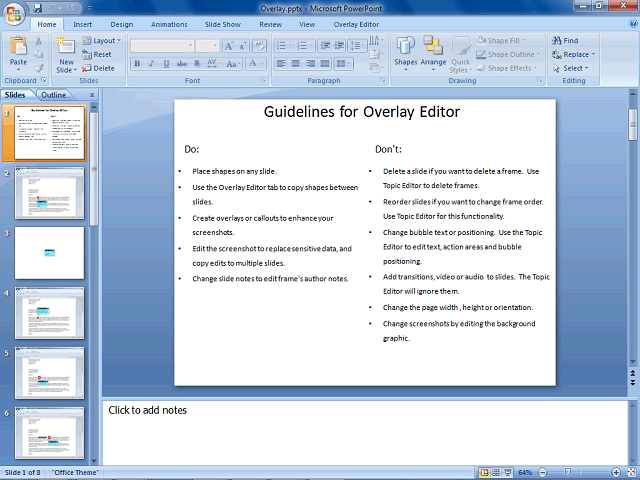640x480 pixels.
Task: Open Change Case dropdown
Action: (233, 63)
